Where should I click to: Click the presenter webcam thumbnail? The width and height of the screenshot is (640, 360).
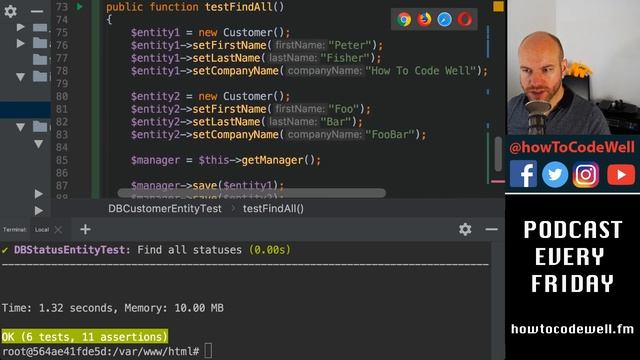[573, 67]
